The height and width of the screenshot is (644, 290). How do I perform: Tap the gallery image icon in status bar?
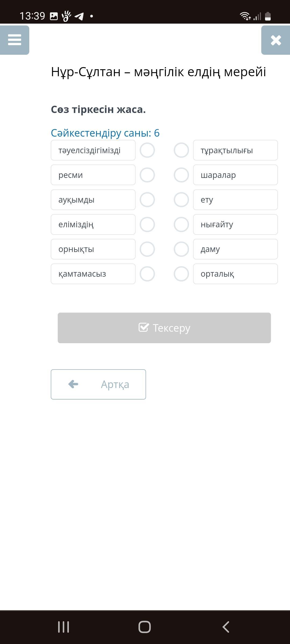(54, 16)
